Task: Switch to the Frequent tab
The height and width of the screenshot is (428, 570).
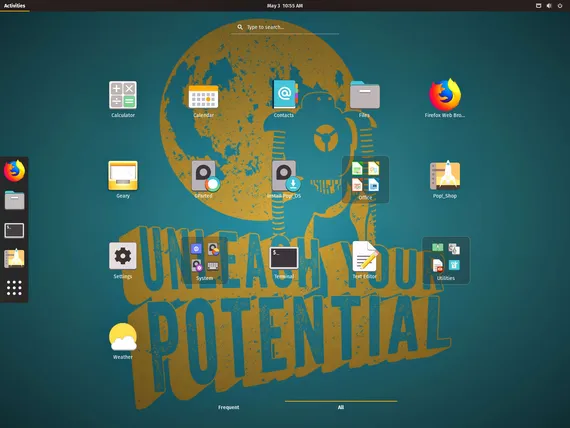Action: point(229,407)
